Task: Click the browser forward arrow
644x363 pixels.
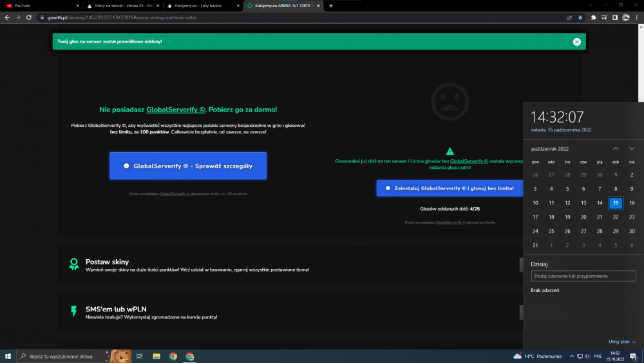Action: [x=17, y=17]
